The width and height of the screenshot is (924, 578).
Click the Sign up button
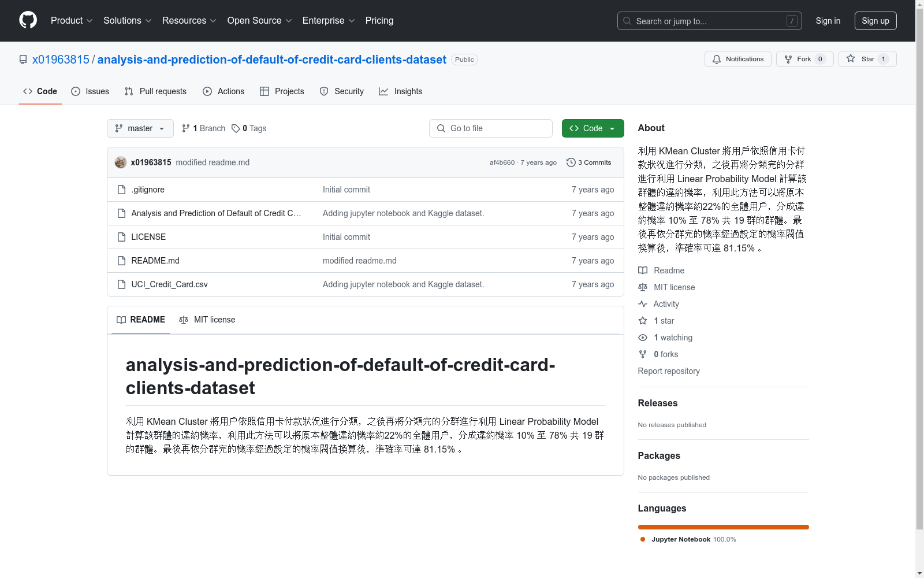point(875,21)
